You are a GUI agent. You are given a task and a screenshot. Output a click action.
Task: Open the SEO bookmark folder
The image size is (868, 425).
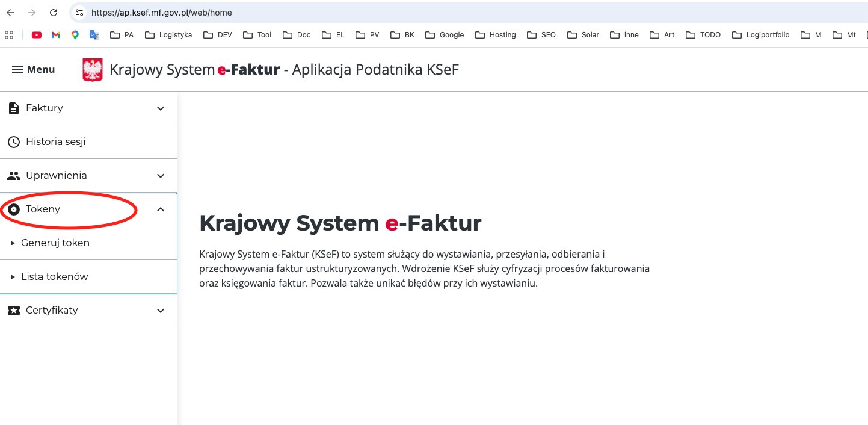[x=541, y=35]
